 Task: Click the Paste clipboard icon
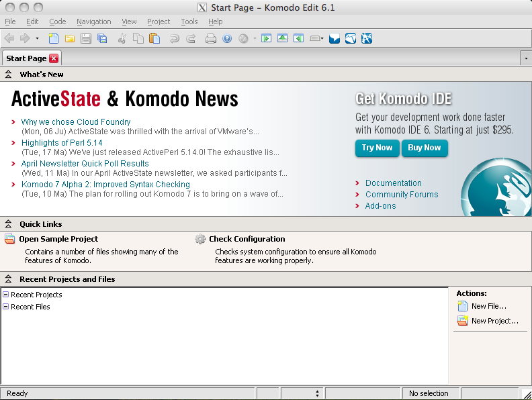tap(154, 38)
